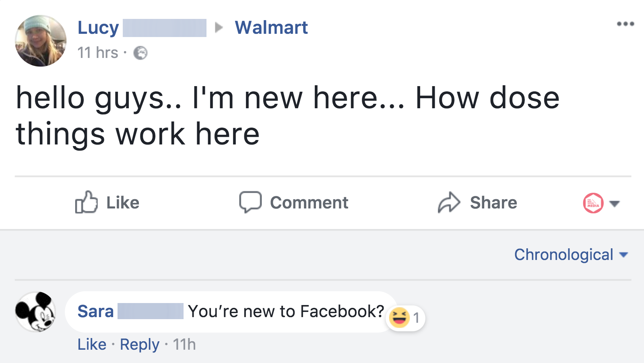Image resolution: width=644 pixels, height=363 pixels.
Task: Click the 11 hrs post timestamp
Action: click(x=98, y=53)
